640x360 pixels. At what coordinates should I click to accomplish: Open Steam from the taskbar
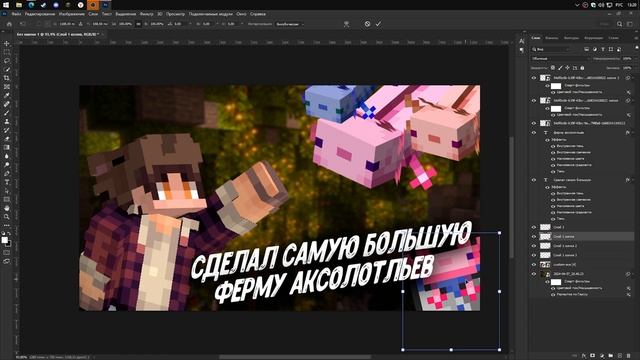pyautogui.click(x=44, y=5)
